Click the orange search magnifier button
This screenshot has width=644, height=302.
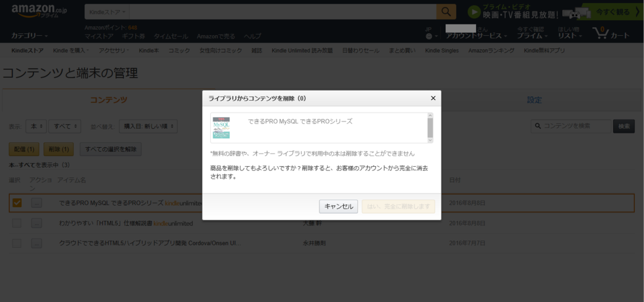coord(446,12)
